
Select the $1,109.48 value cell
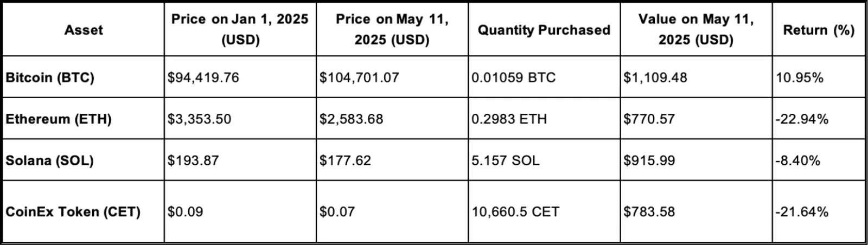coord(696,77)
